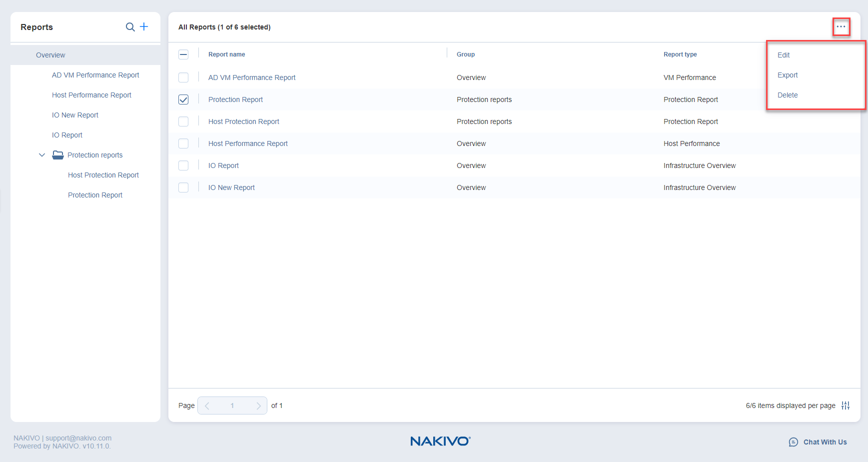Select Export in the actions menu
The image size is (868, 462).
tap(787, 75)
